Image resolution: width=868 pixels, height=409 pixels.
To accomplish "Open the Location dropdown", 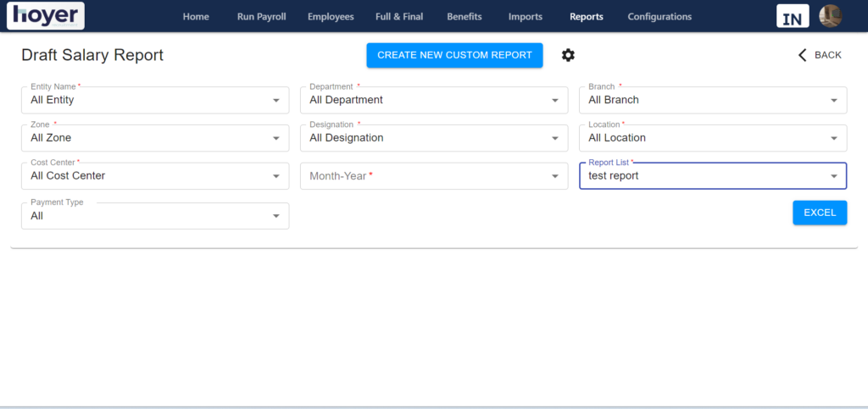I will pos(713,138).
